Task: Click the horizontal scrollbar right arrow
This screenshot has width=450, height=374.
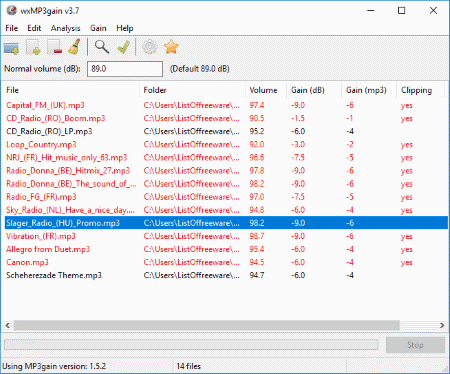Action: click(442, 325)
